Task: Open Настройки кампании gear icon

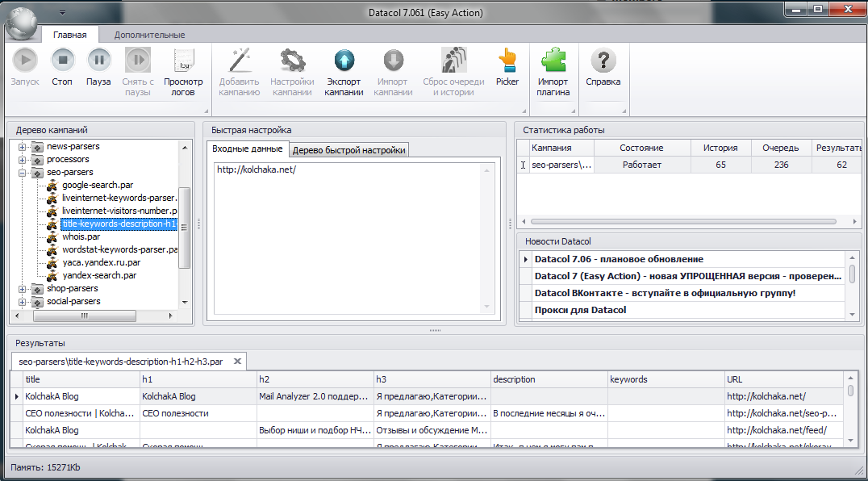Action: (x=292, y=61)
